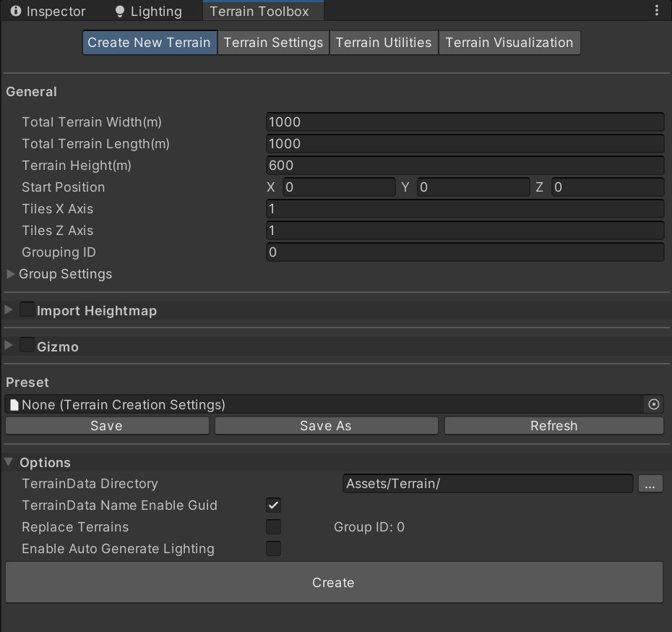Image resolution: width=672 pixels, height=632 pixels.
Task: Click the preset Save button
Action: 107,426
